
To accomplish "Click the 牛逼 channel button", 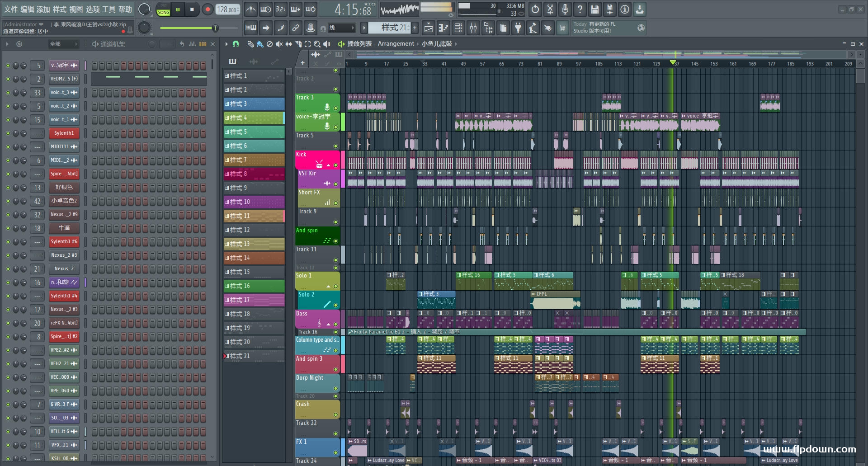I will coord(64,228).
